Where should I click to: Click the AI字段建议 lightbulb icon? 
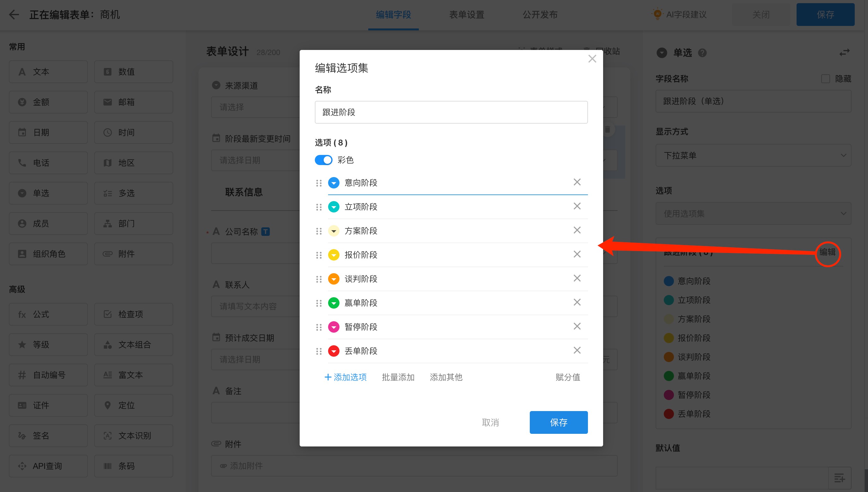pyautogui.click(x=657, y=14)
